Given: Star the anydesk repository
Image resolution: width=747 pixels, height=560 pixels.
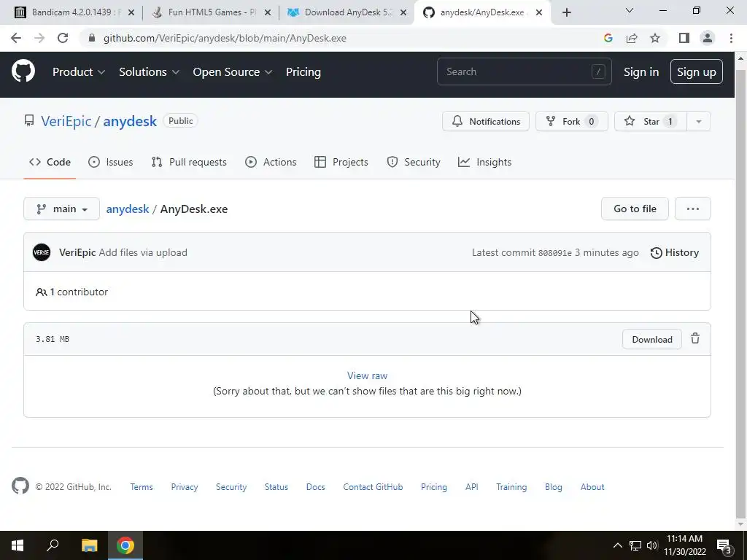Looking at the screenshot, I should click(x=650, y=122).
